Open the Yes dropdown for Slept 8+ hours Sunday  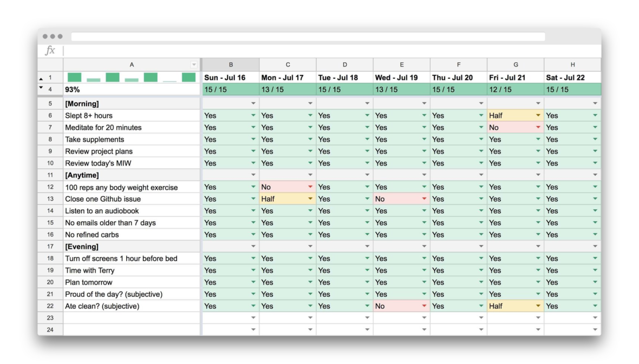pos(252,115)
